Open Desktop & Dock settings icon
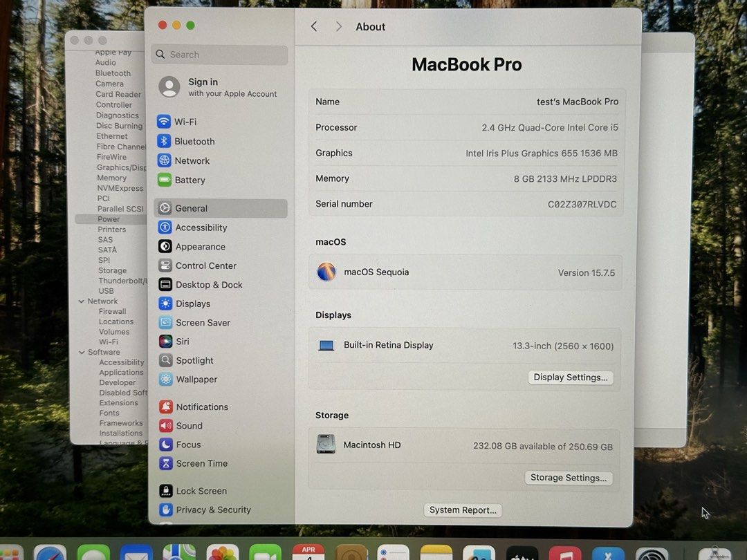The width and height of the screenshot is (747, 560). (165, 284)
